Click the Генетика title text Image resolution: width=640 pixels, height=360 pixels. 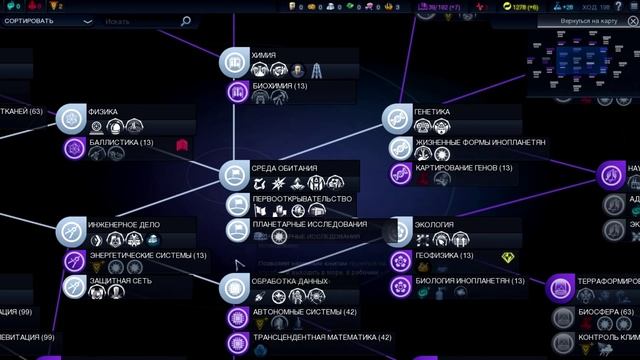pos(431,111)
